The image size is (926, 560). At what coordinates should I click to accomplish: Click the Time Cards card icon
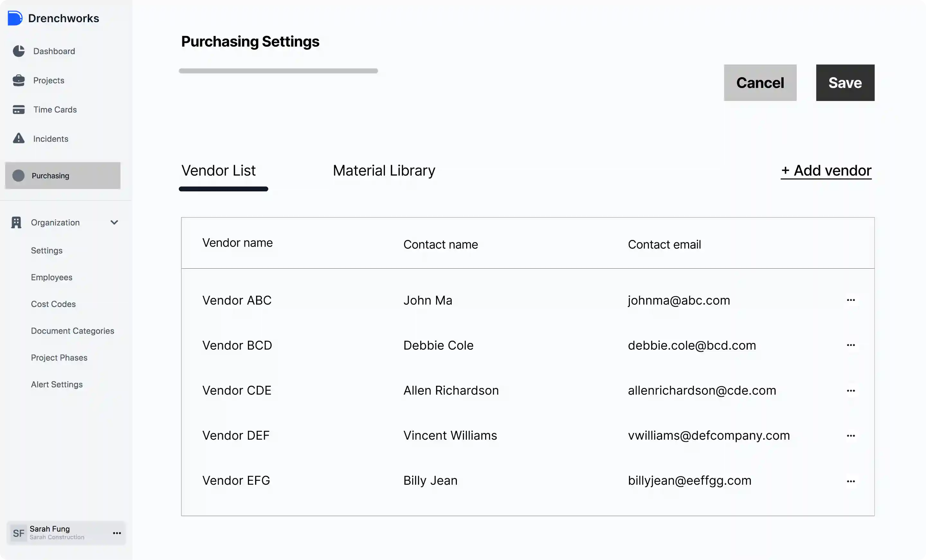pos(18,109)
